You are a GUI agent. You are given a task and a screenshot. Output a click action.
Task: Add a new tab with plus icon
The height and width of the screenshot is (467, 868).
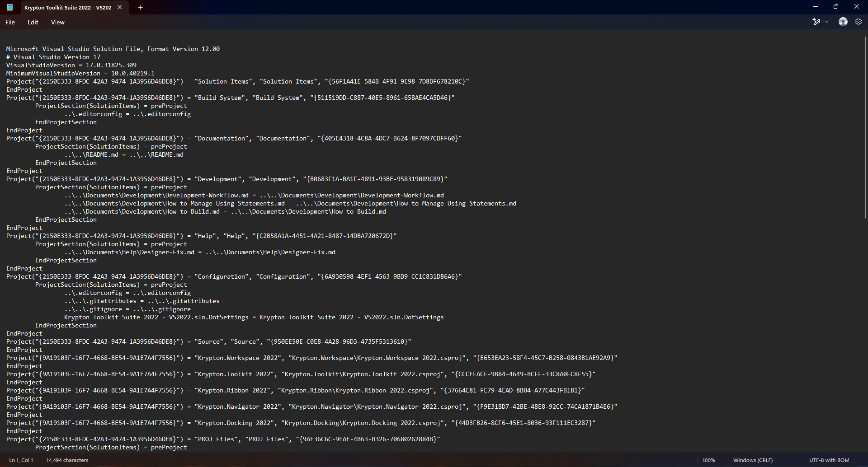coord(140,7)
